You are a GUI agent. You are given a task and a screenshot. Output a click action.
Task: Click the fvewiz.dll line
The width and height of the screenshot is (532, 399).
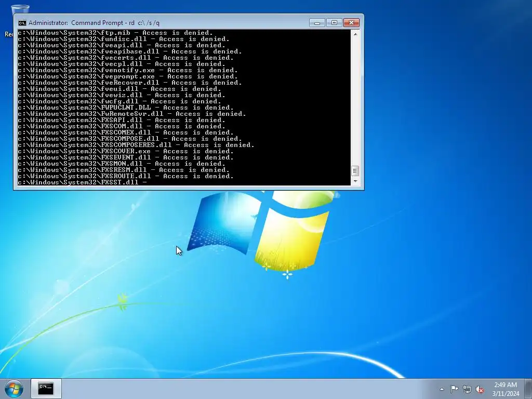(x=122, y=96)
